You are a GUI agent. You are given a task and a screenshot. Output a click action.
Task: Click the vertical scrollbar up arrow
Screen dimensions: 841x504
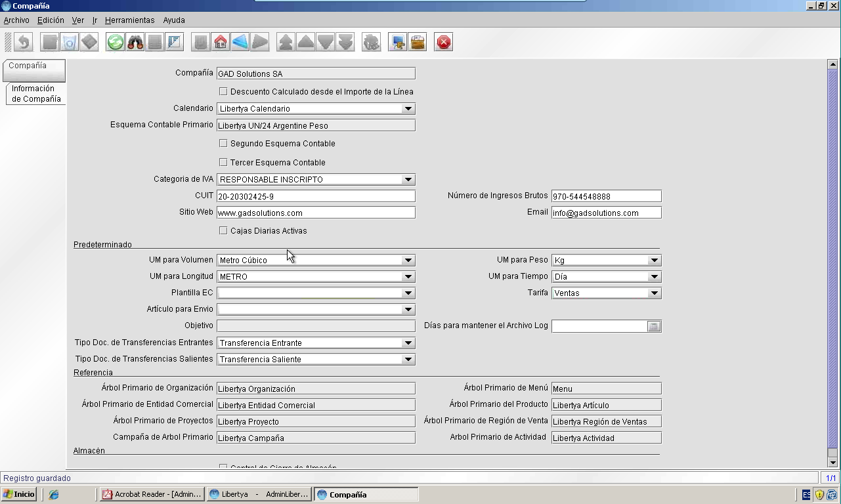click(x=832, y=64)
